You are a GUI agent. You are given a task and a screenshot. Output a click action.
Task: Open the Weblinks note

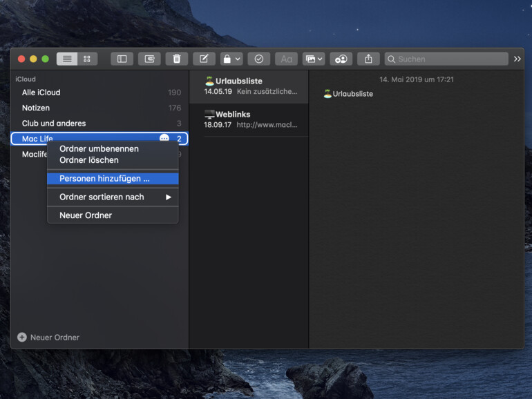[x=249, y=119]
